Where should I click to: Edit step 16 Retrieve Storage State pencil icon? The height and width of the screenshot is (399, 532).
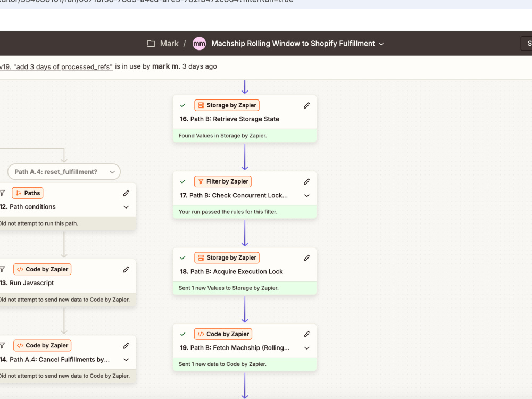click(307, 105)
